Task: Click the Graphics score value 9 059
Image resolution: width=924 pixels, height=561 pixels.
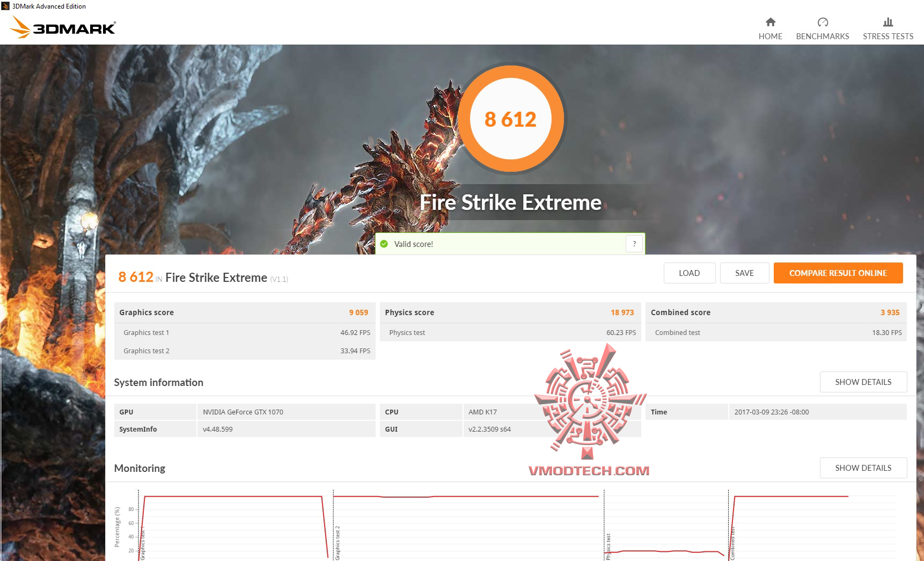Action: click(358, 312)
